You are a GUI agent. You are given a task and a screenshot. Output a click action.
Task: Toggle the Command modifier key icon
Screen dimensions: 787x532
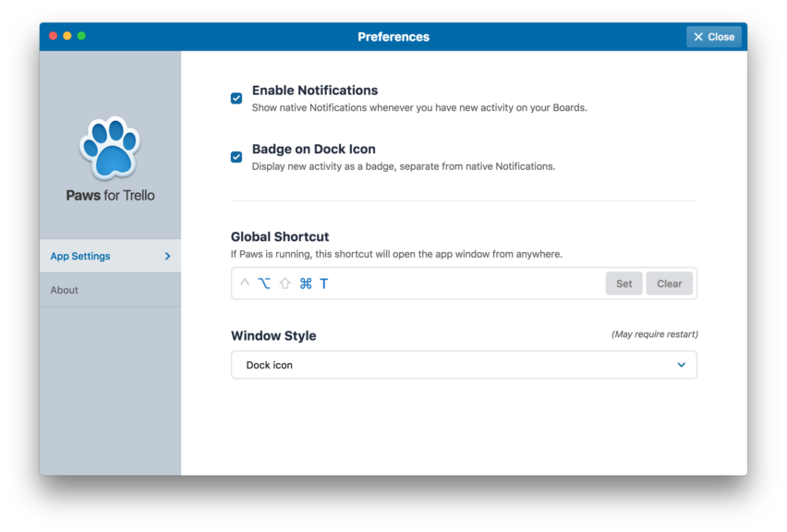(306, 284)
